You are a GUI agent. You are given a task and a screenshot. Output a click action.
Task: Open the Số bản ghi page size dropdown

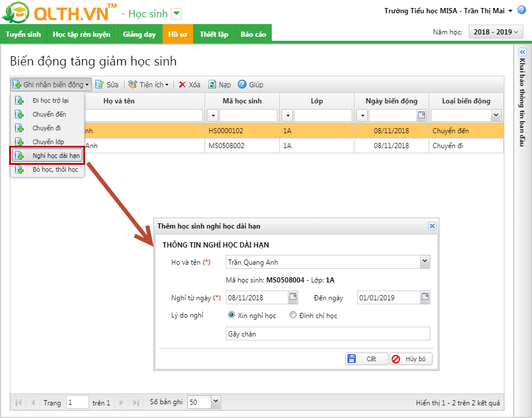pos(216,402)
